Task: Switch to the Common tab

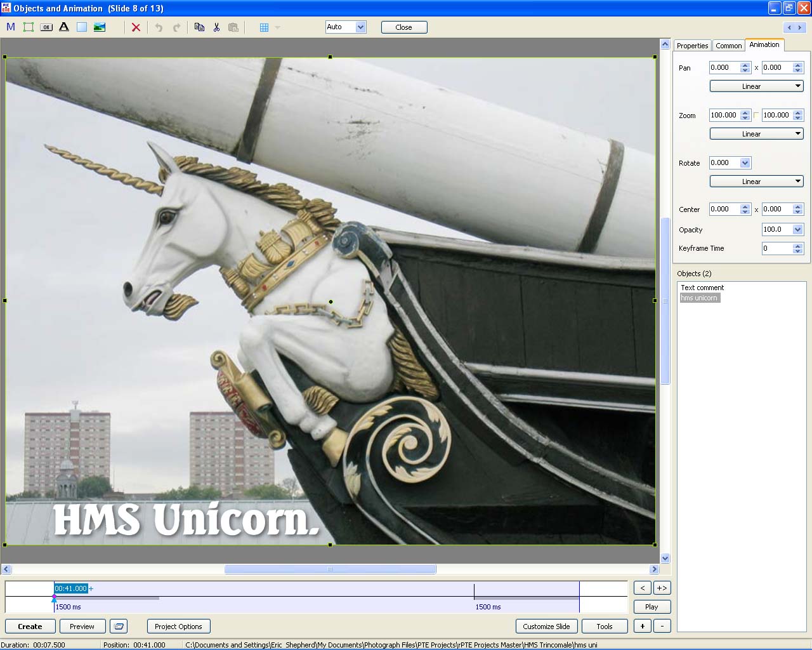Action: tap(728, 46)
